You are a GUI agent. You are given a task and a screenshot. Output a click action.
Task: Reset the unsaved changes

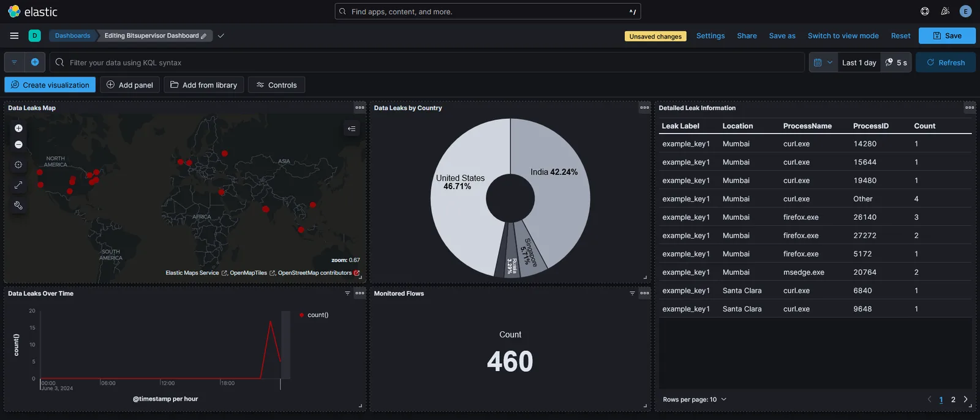tap(900, 36)
